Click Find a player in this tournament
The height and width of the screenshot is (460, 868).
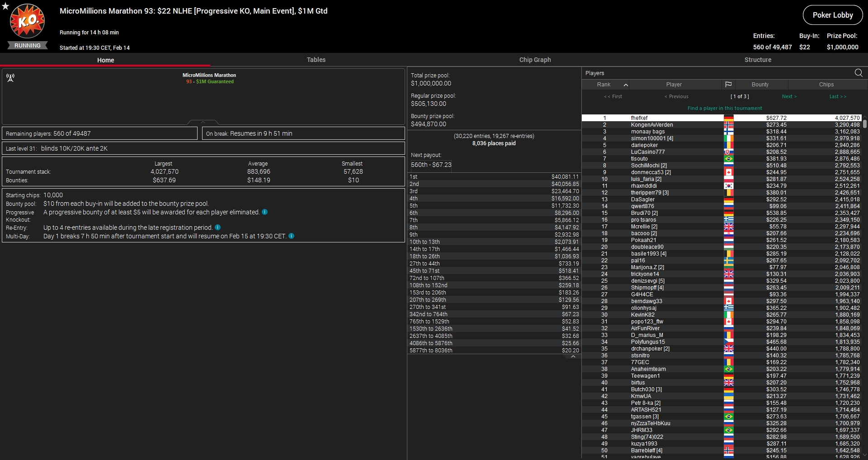click(724, 108)
